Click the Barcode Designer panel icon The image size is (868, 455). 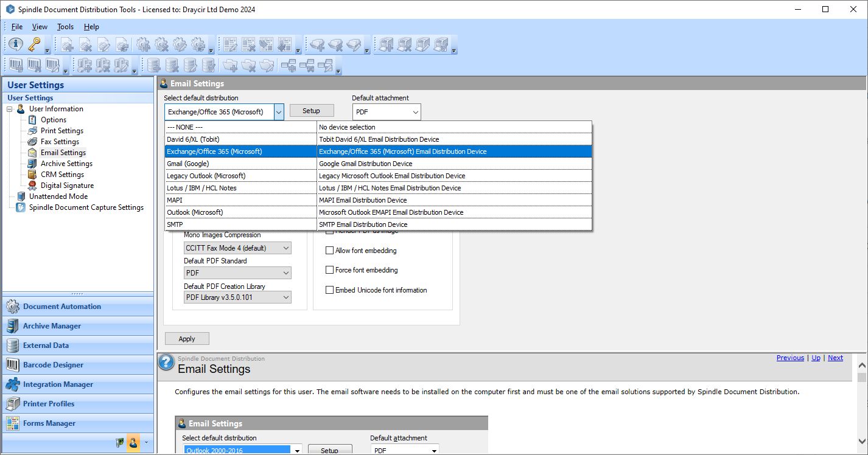tap(13, 365)
